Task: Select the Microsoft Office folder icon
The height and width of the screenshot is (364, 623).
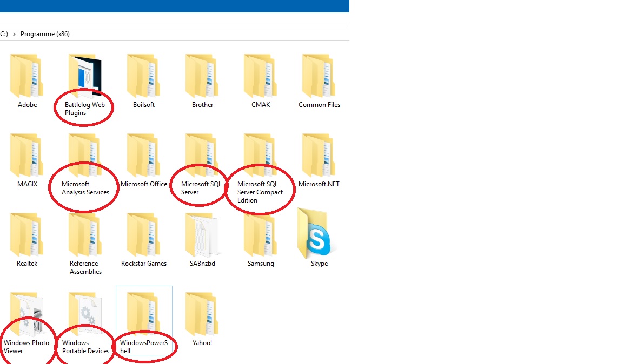Action: click(x=143, y=155)
